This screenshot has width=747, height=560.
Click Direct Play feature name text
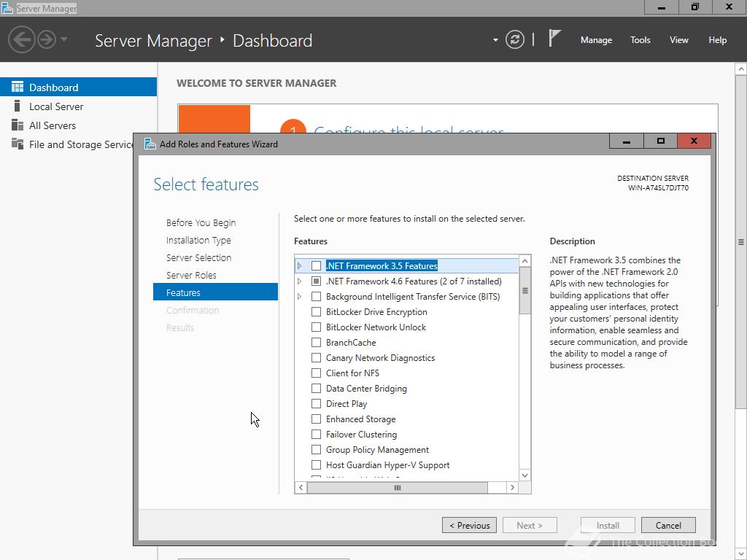(x=347, y=404)
